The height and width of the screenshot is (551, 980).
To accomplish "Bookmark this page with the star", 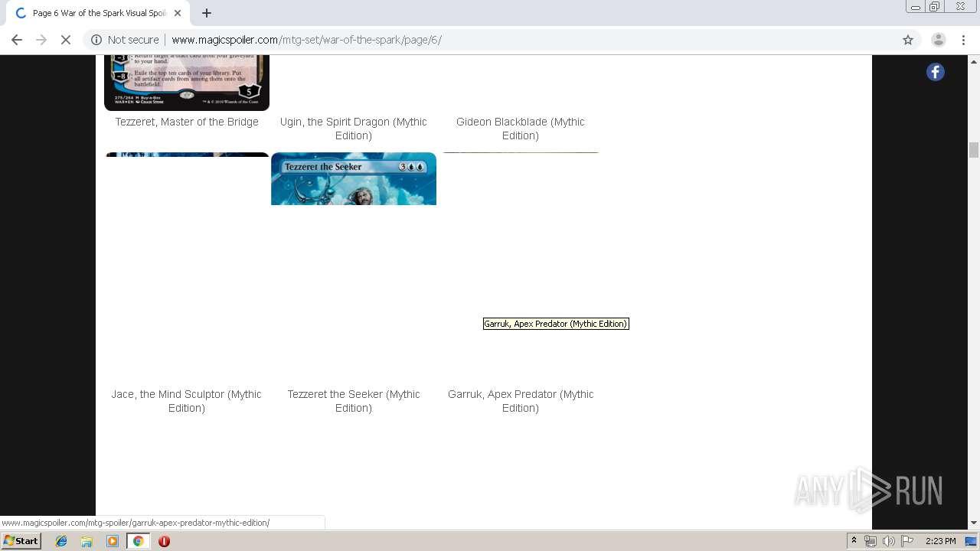I will point(908,40).
